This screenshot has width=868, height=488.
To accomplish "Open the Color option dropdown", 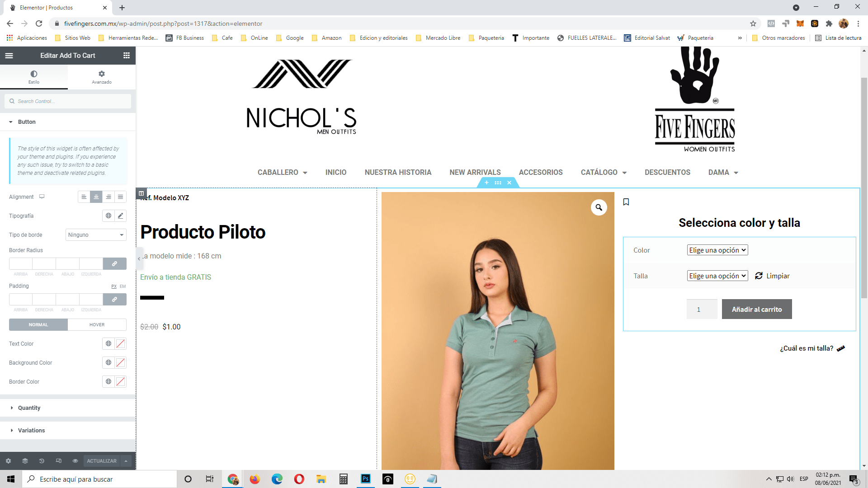I will (x=717, y=250).
